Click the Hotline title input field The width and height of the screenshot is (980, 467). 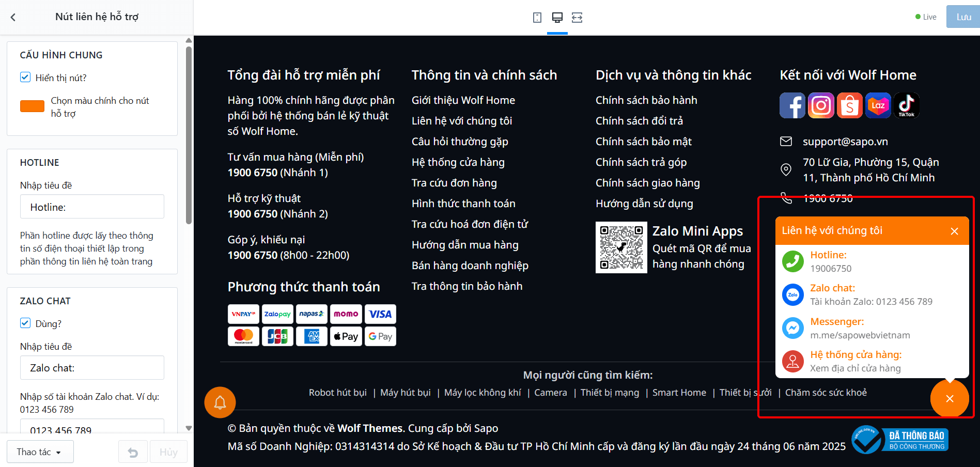click(x=92, y=207)
